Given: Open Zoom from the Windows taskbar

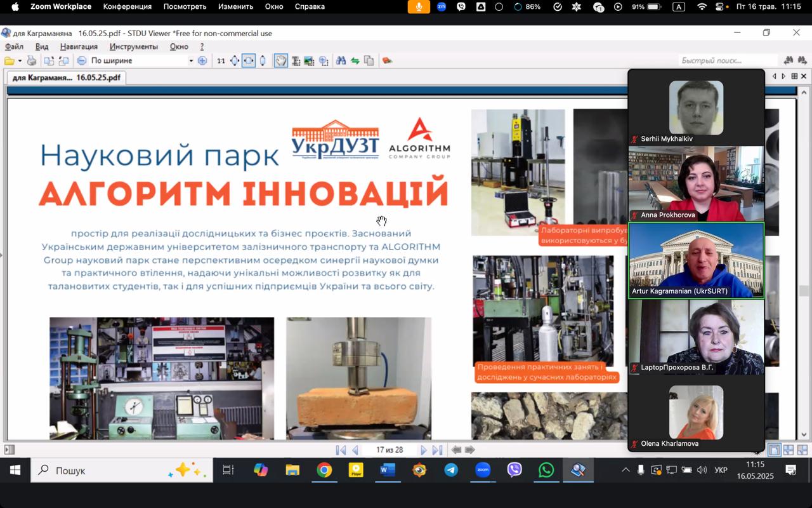Looking at the screenshot, I should [x=483, y=471].
